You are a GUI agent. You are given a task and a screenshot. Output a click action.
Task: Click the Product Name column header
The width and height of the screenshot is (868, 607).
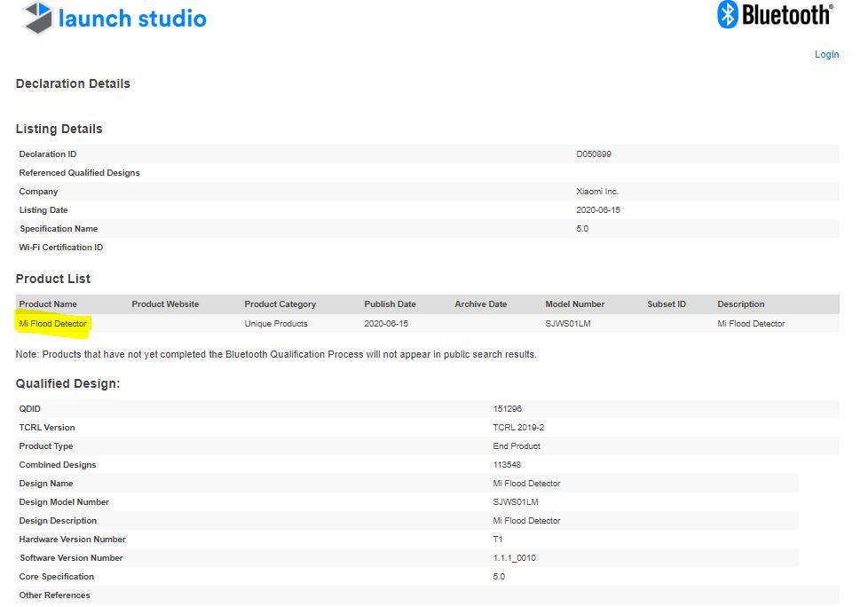point(48,304)
